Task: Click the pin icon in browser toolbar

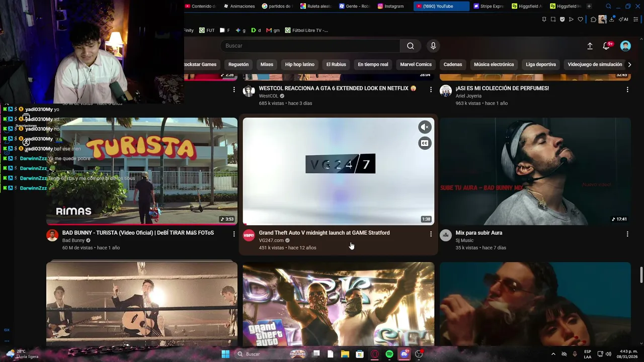Action: pyautogui.click(x=544, y=19)
